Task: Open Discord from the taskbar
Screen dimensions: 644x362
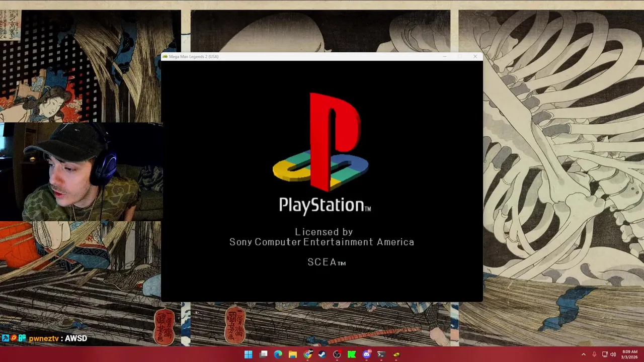Action: point(367,354)
